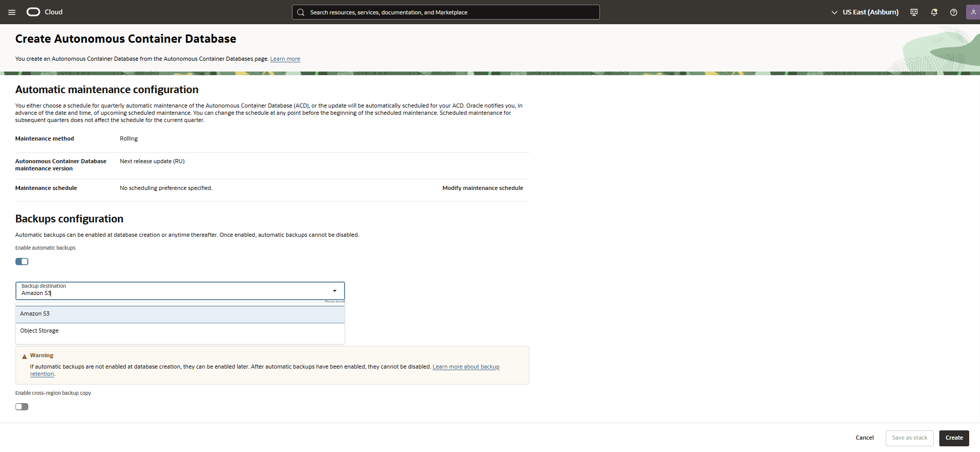Toggle Enable automatic backups switch
Image resolution: width=980 pixels, height=452 pixels.
(x=22, y=262)
